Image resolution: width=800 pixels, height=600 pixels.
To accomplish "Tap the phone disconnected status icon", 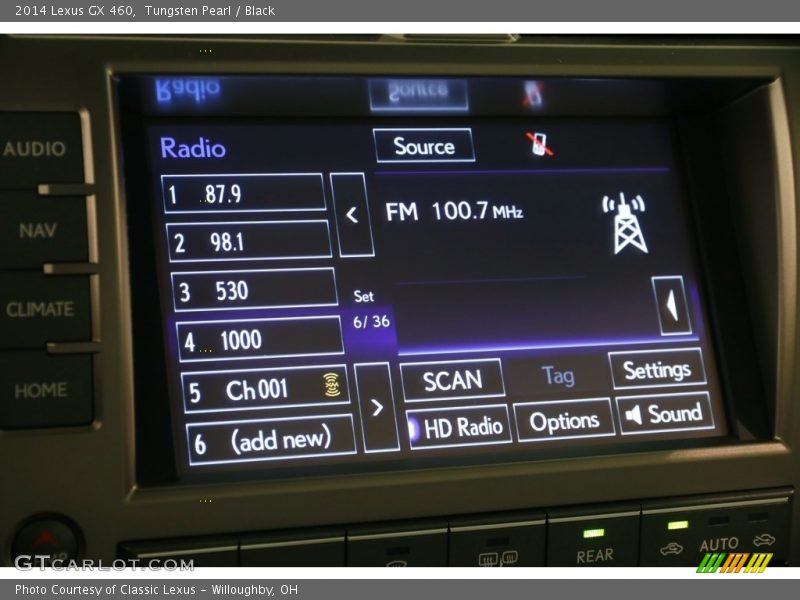I will (540, 145).
